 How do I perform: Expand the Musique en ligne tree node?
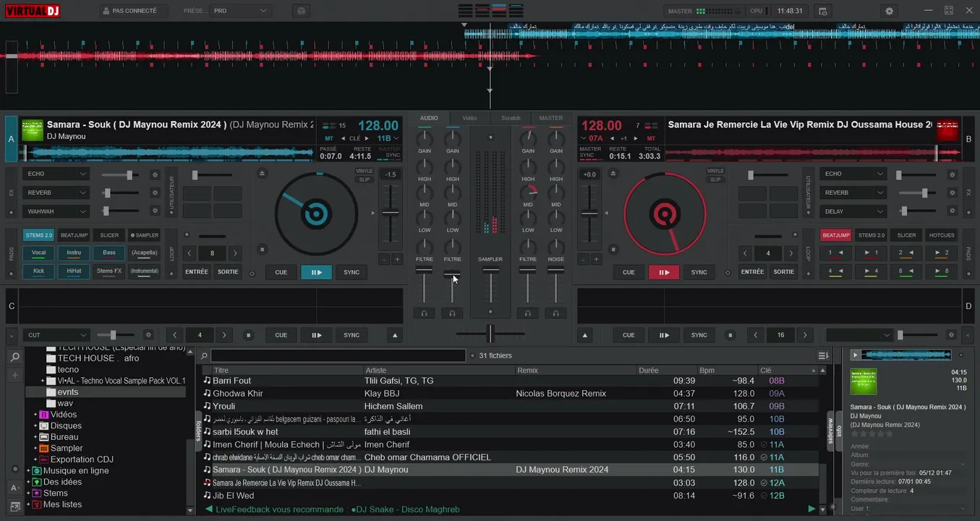[28, 471]
